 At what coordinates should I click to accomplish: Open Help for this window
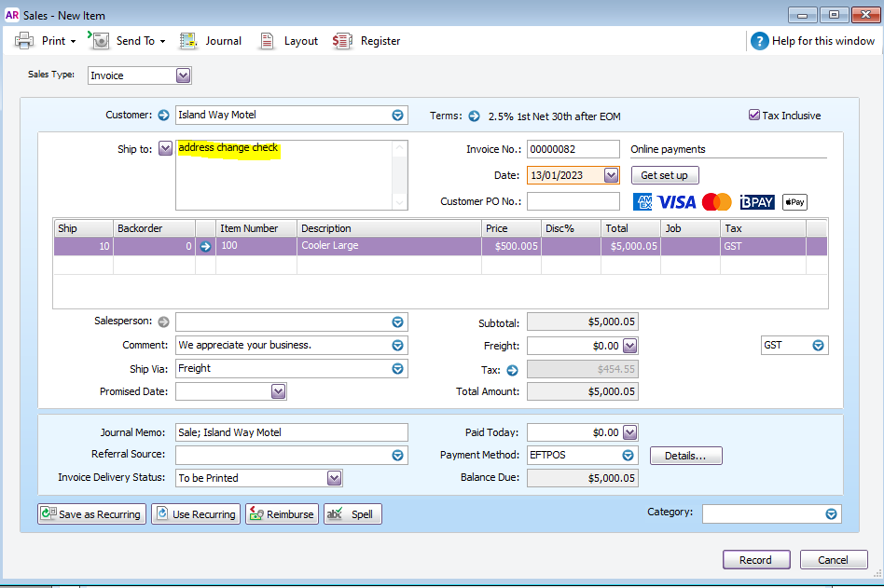point(813,41)
